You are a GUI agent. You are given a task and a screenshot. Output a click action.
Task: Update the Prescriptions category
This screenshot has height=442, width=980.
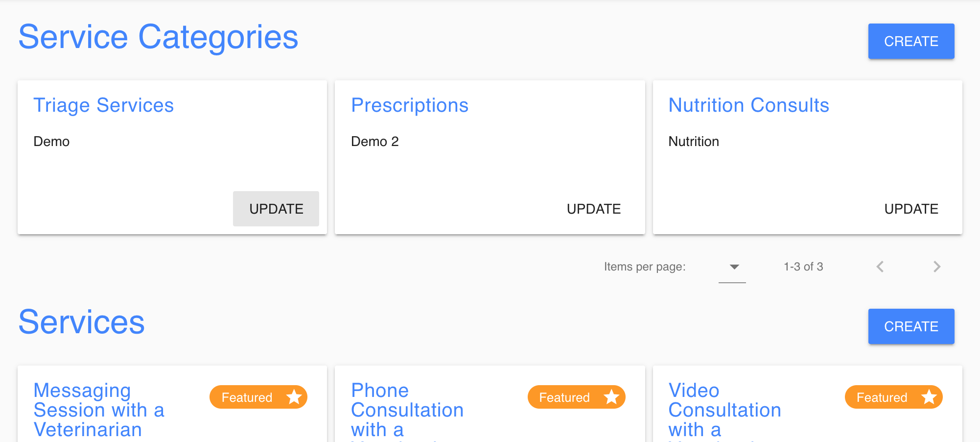pos(593,209)
